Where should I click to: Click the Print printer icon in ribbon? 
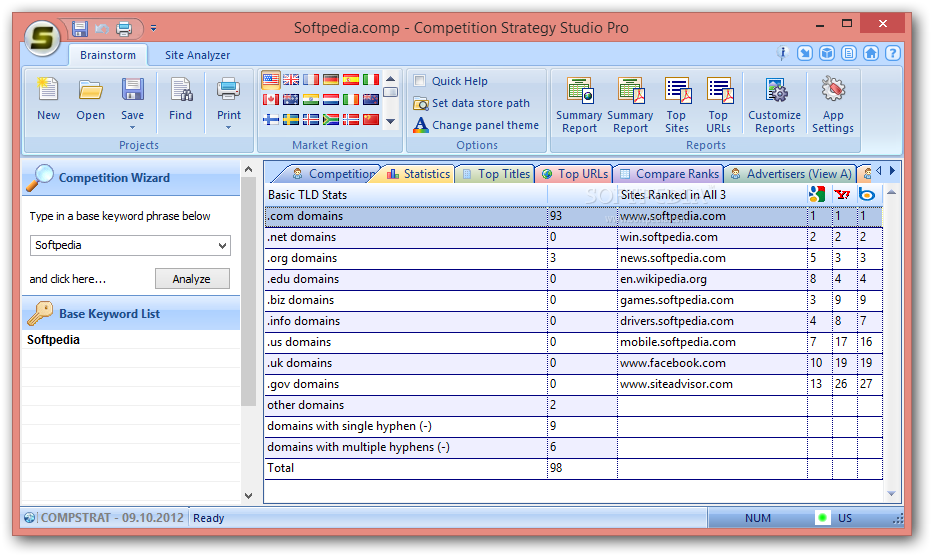pos(229,90)
